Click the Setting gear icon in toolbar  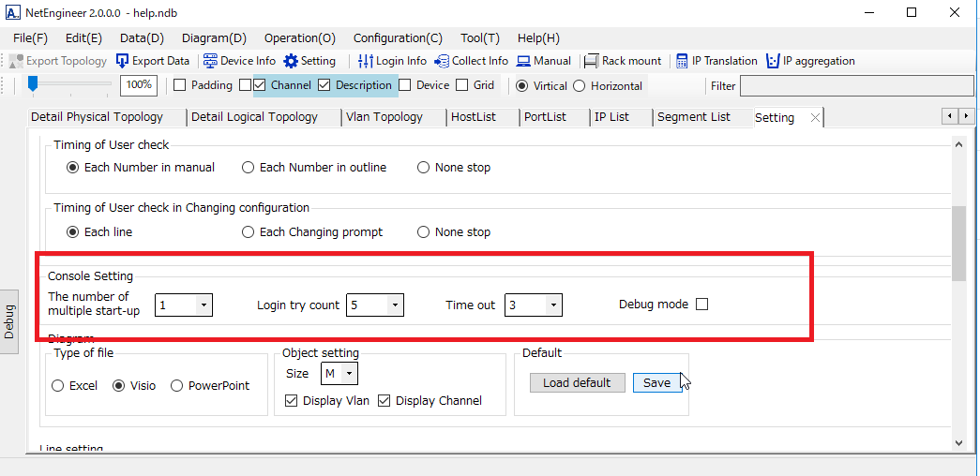[x=291, y=61]
